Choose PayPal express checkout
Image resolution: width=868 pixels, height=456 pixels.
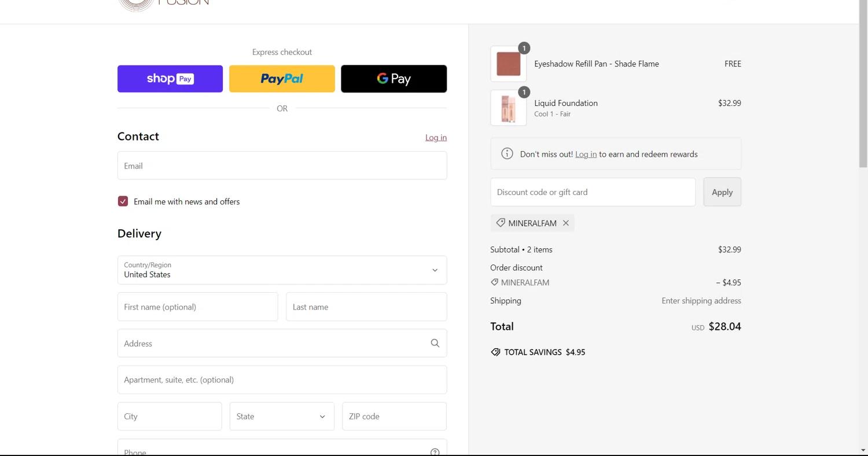[282, 79]
